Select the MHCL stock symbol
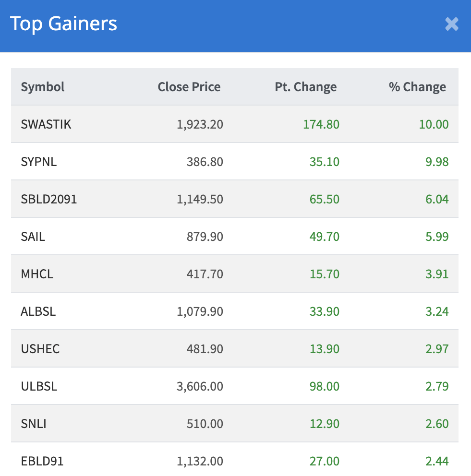 click(37, 274)
